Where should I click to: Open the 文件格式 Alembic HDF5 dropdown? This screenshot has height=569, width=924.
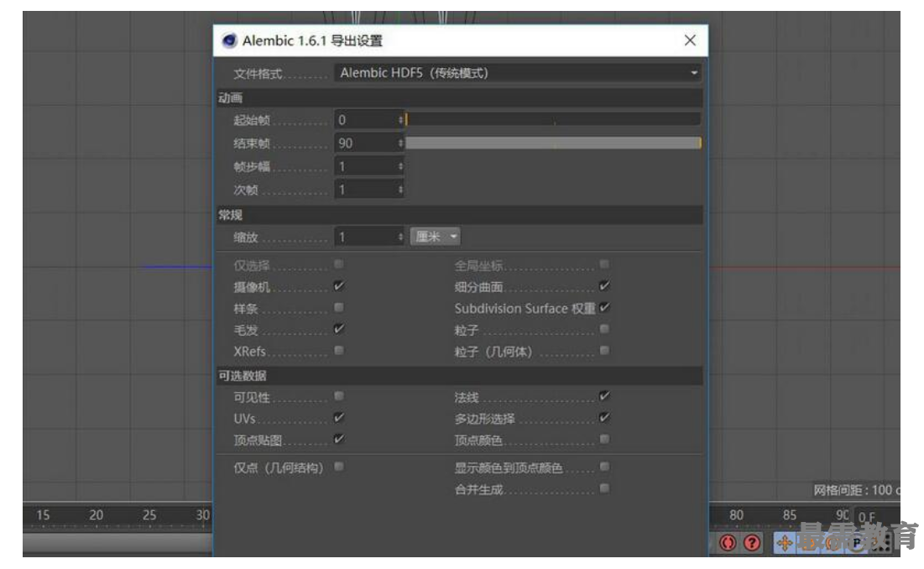pos(518,73)
